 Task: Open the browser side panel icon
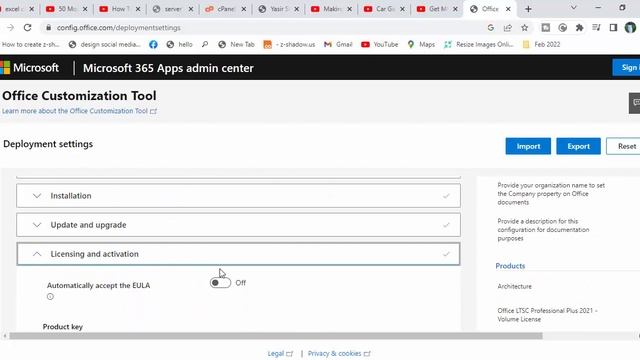click(x=613, y=28)
